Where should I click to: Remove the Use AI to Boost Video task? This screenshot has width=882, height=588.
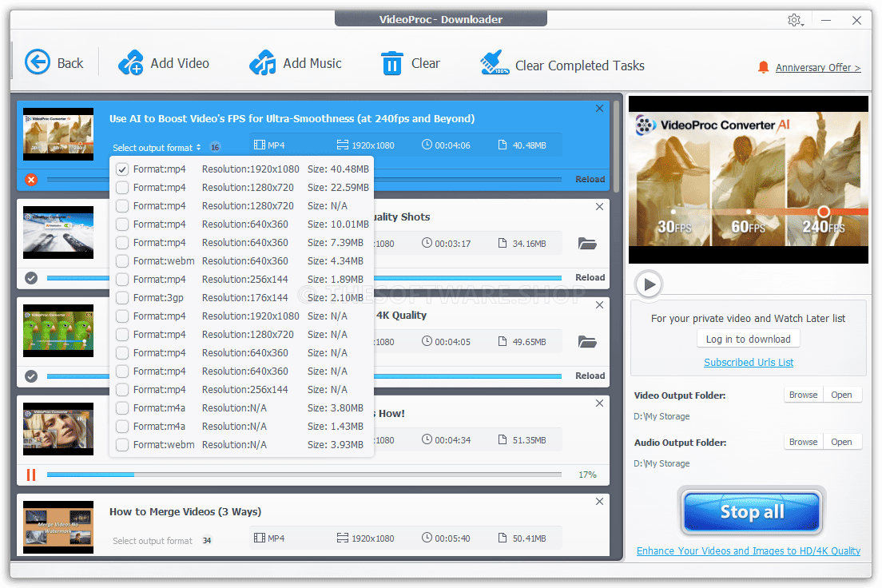tap(600, 109)
